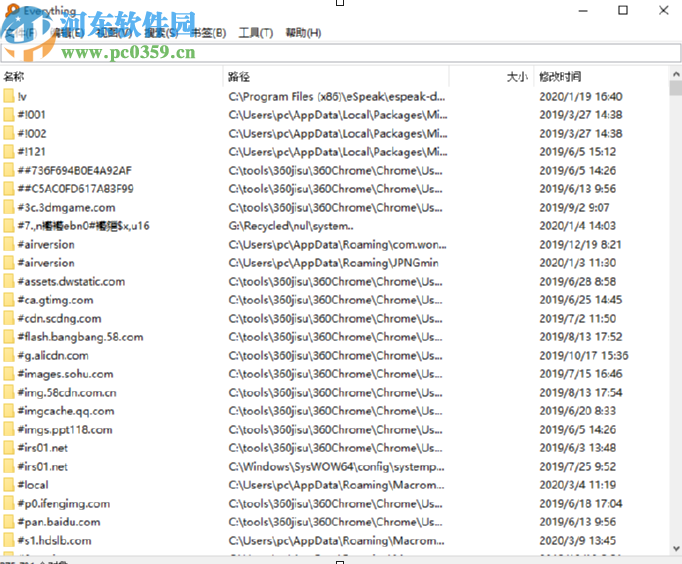Viewport: 682px width, 564px height.
Task: Sort results by 修改时间 column header
Action: (x=560, y=77)
